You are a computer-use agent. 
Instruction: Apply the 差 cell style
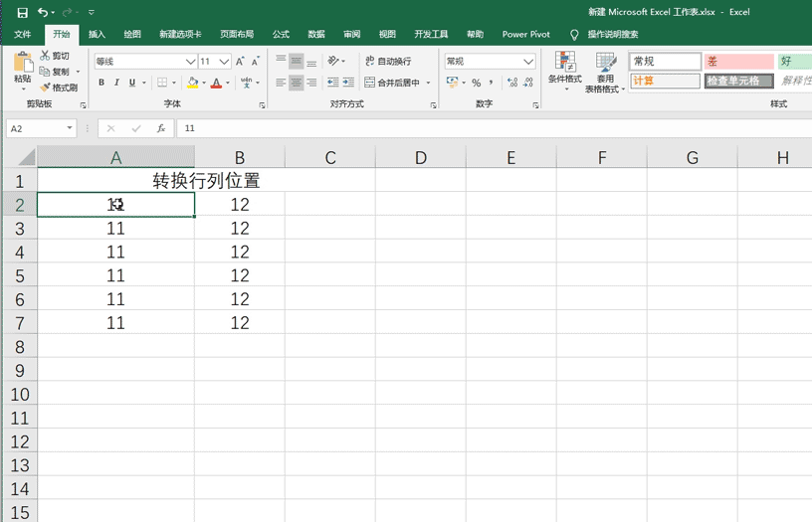coord(739,62)
